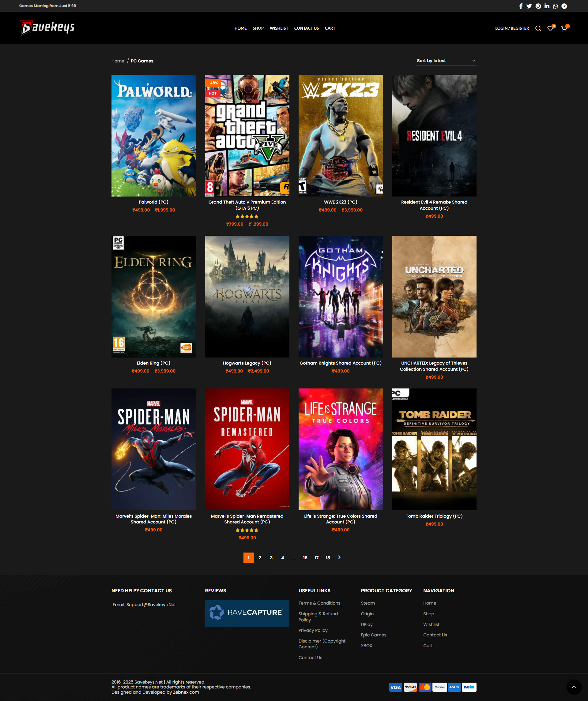Click the Visa payment icon
This screenshot has height=701, width=588.
point(396,687)
